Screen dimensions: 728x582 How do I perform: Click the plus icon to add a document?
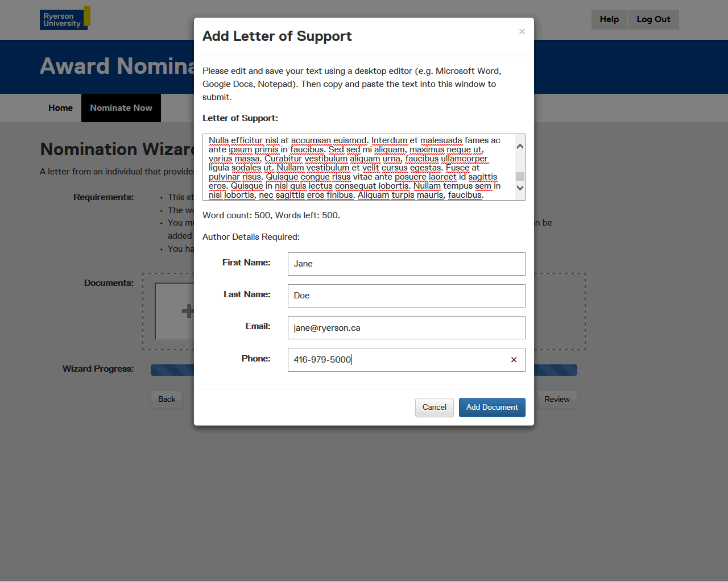pos(187,311)
